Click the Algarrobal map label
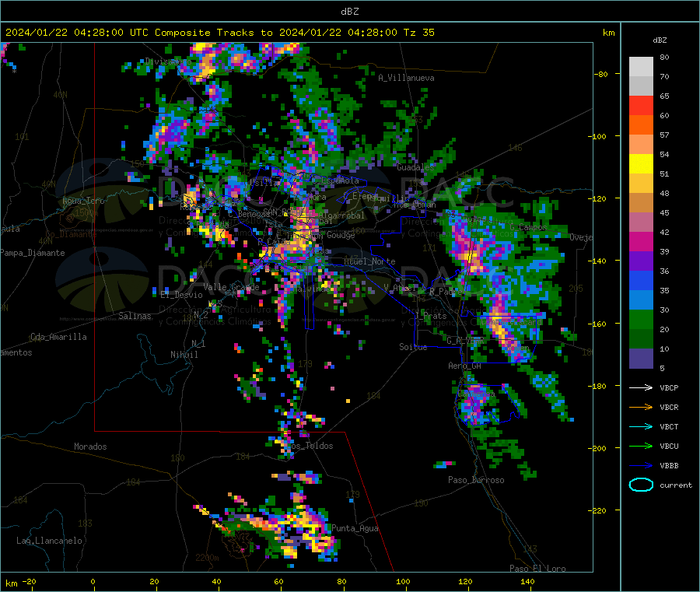 point(341,215)
